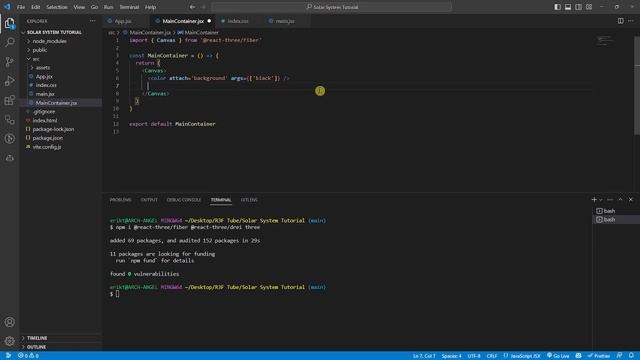Open the Help menu
Image resolution: width=640 pixels, height=360 pixels.
(150, 7)
